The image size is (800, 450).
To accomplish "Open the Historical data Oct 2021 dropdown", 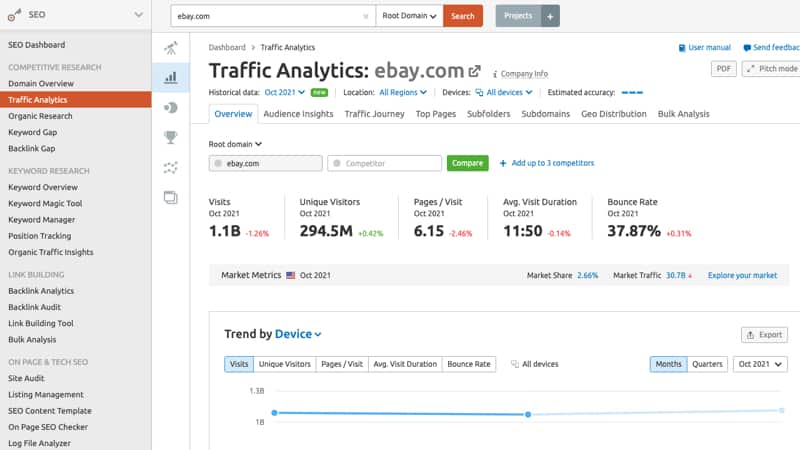I will (285, 92).
